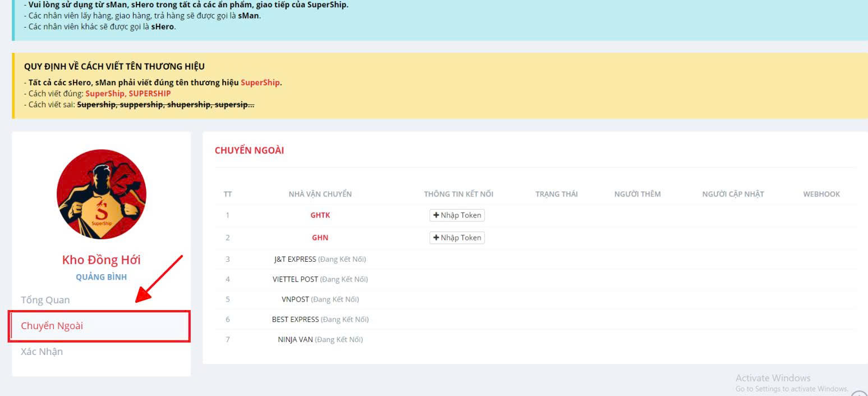Viewport: 868px width, 396px height.
Task: Click the QUY ĐỊNH VỀ CÁCH VIẾT TÊN THƯƠNG HIỆU heading
Action: click(x=114, y=67)
